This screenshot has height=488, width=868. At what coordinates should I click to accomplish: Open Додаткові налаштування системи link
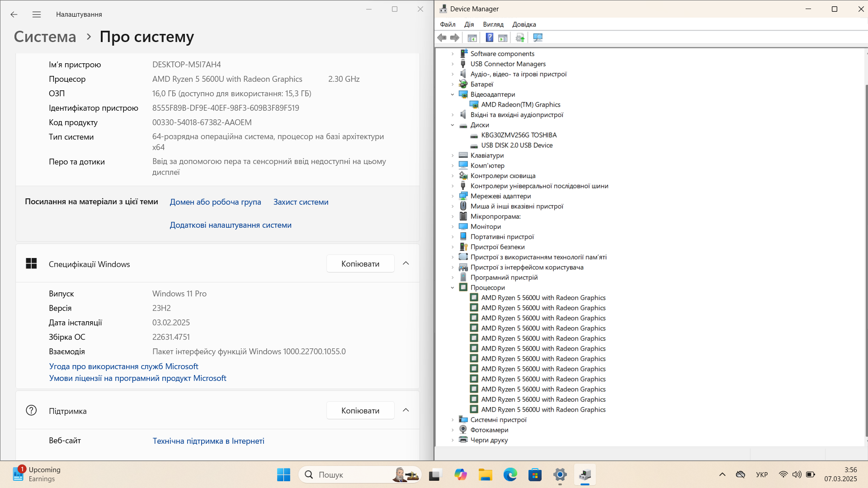(x=231, y=225)
